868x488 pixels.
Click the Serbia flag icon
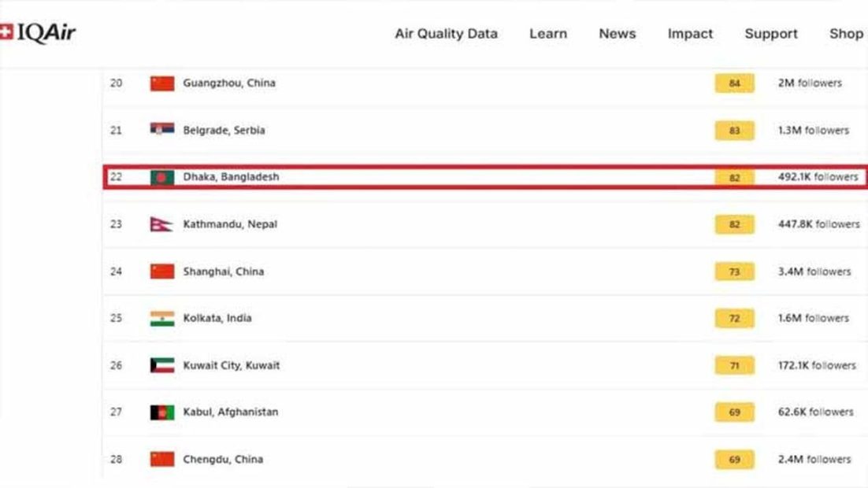[162, 129]
